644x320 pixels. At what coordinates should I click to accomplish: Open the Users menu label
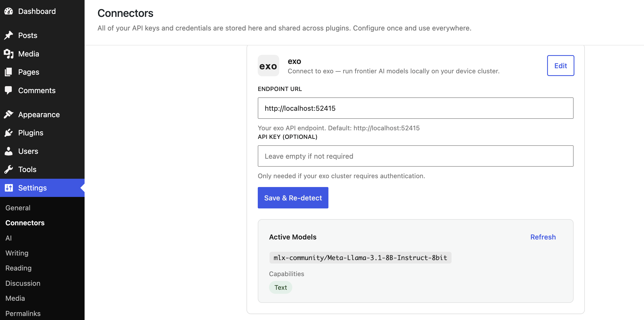point(28,151)
